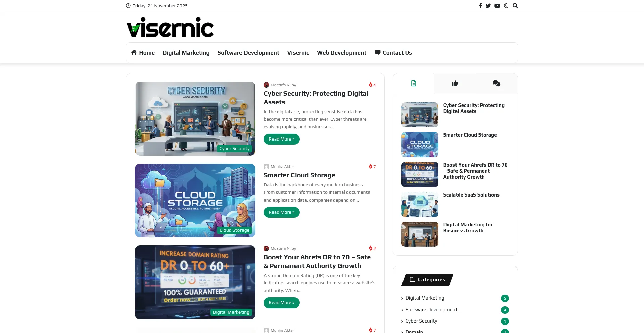
Task: Click the Visernic site logo
Action: tap(170, 27)
